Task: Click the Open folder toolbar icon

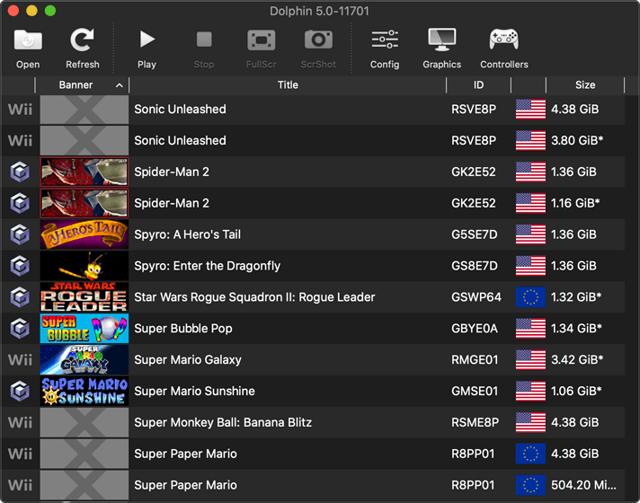Action: [28, 40]
